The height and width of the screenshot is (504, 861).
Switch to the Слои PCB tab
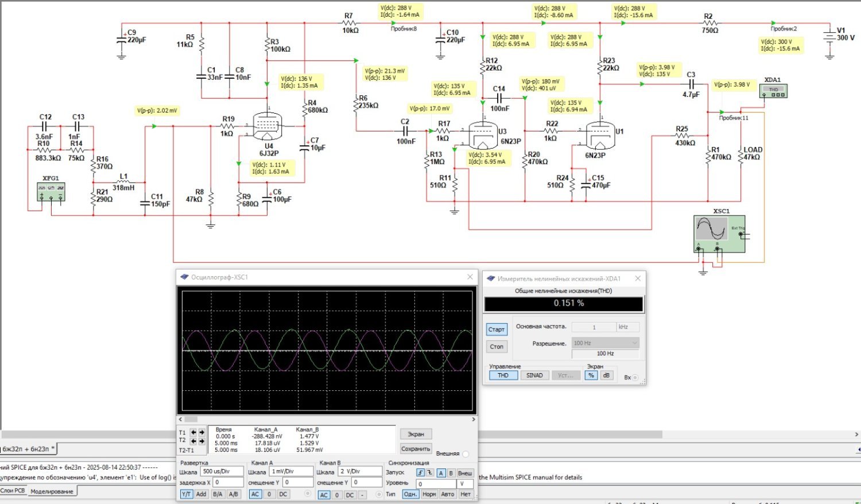(13, 491)
